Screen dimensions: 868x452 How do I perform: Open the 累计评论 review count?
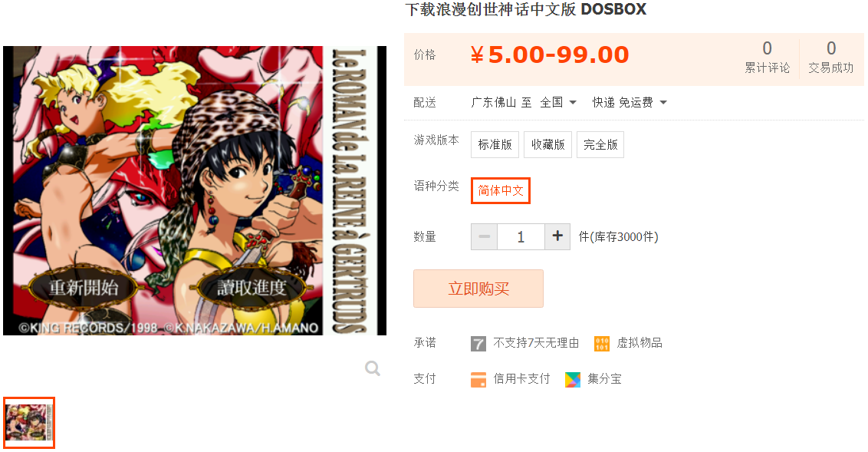[x=767, y=57]
